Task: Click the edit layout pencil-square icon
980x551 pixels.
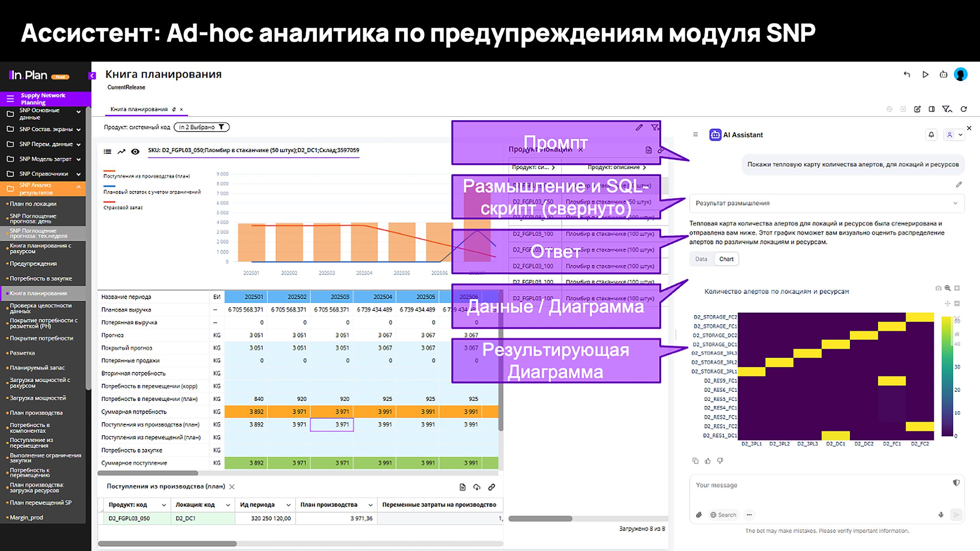Action: pos(917,109)
